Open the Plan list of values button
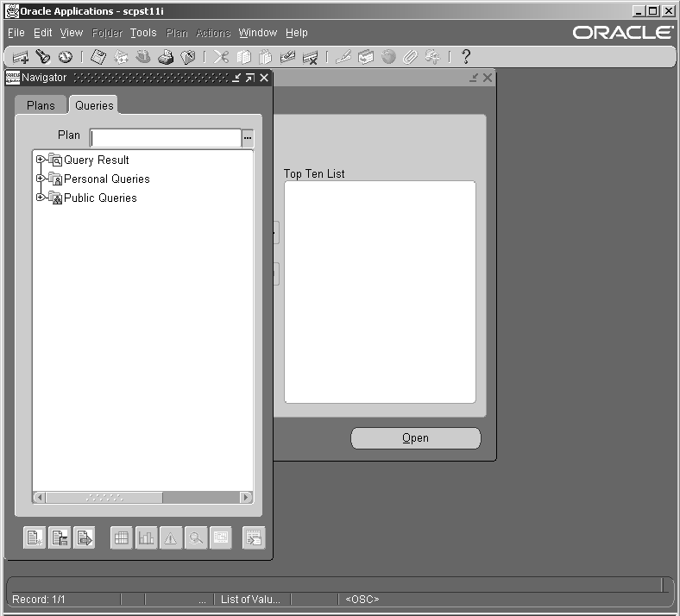This screenshot has width=680, height=616. pos(248,138)
